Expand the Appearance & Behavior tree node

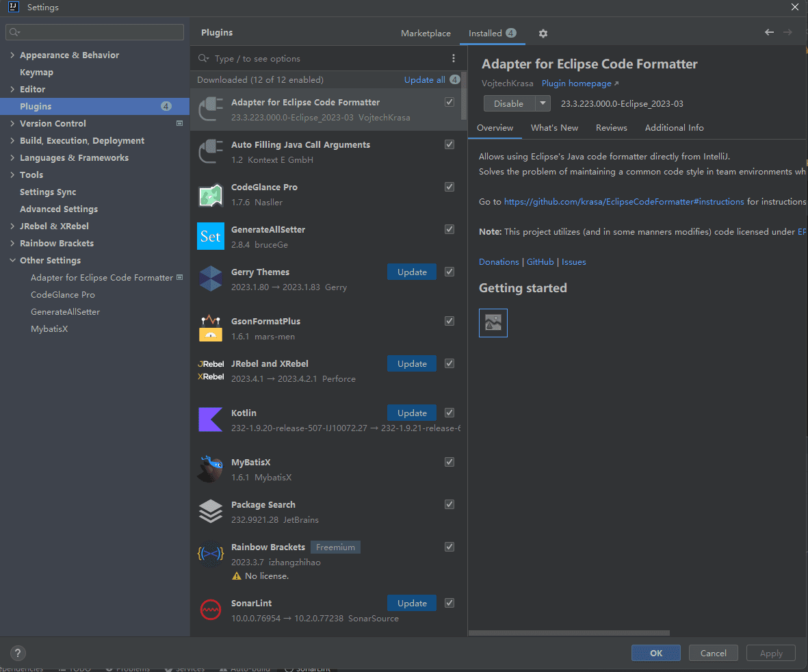pyautogui.click(x=12, y=55)
